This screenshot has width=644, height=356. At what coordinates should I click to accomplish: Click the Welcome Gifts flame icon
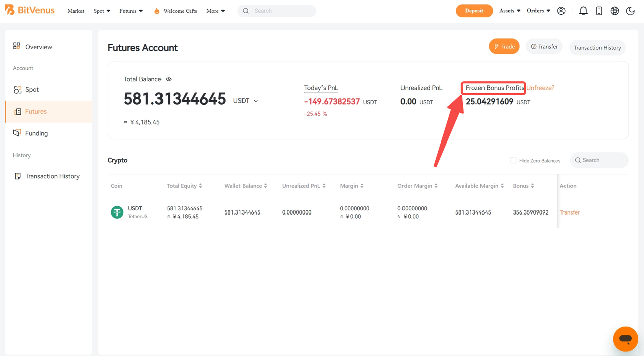coord(157,11)
